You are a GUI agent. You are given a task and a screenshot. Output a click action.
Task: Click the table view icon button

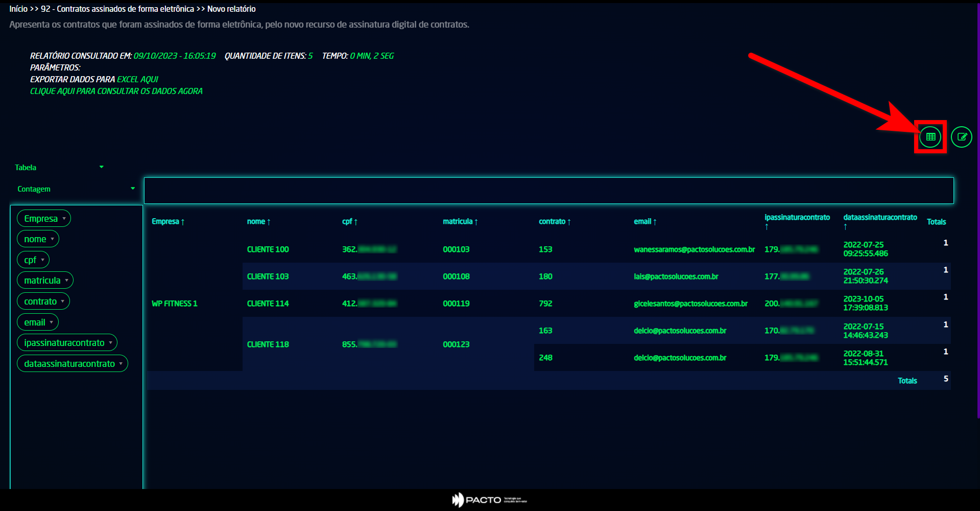point(930,137)
